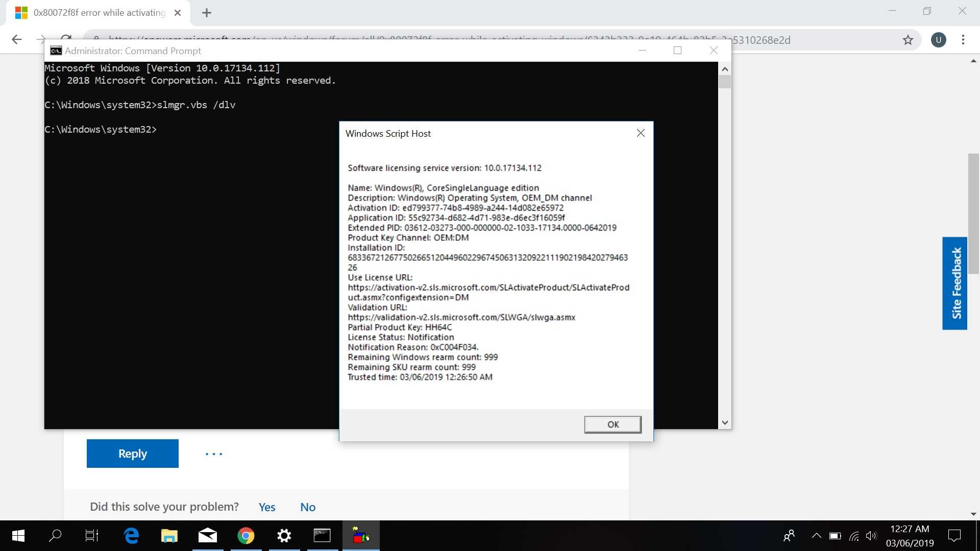Image resolution: width=980 pixels, height=551 pixels.
Task: Open a new Chrome tab
Action: coord(206,13)
